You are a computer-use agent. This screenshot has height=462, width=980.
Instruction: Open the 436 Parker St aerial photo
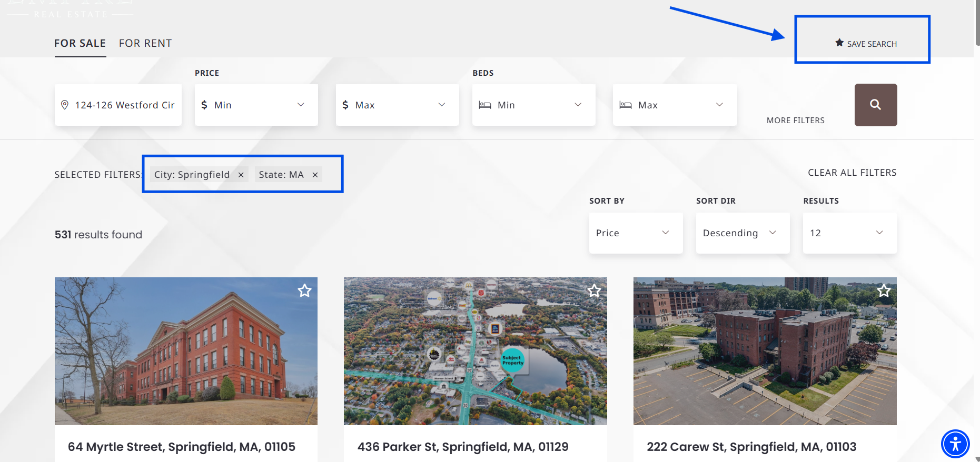tap(475, 358)
